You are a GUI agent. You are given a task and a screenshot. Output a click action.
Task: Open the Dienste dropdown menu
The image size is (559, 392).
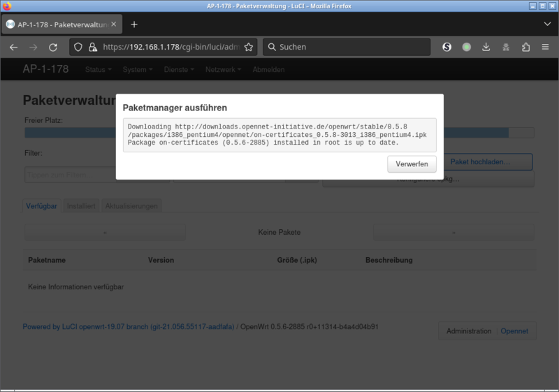click(179, 69)
